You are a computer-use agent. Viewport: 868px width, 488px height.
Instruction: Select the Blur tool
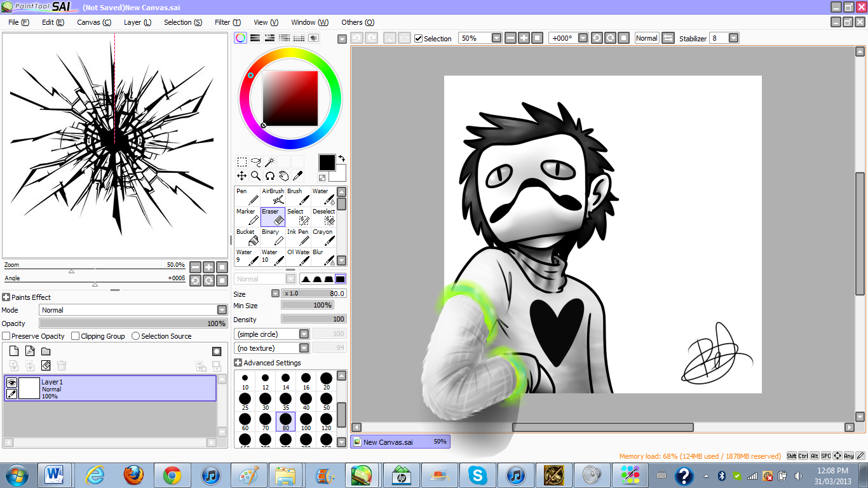point(323,257)
